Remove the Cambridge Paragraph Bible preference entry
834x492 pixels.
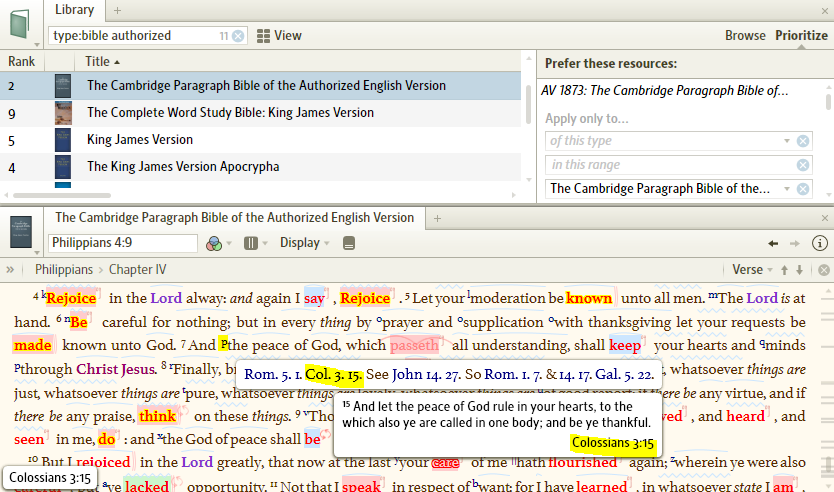coord(803,189)
